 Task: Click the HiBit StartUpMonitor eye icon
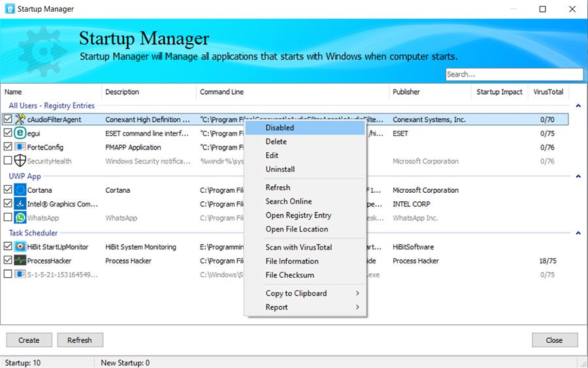click(x=20, y=246)
